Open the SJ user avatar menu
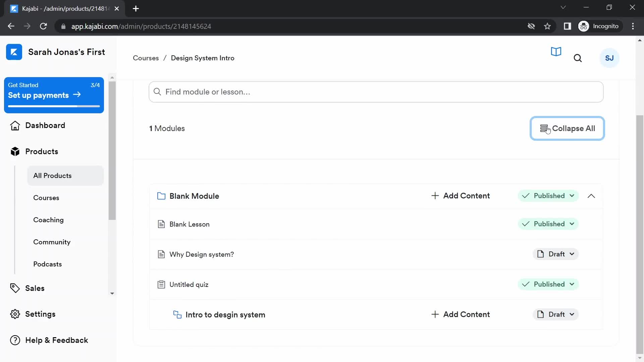 (609, 58)
